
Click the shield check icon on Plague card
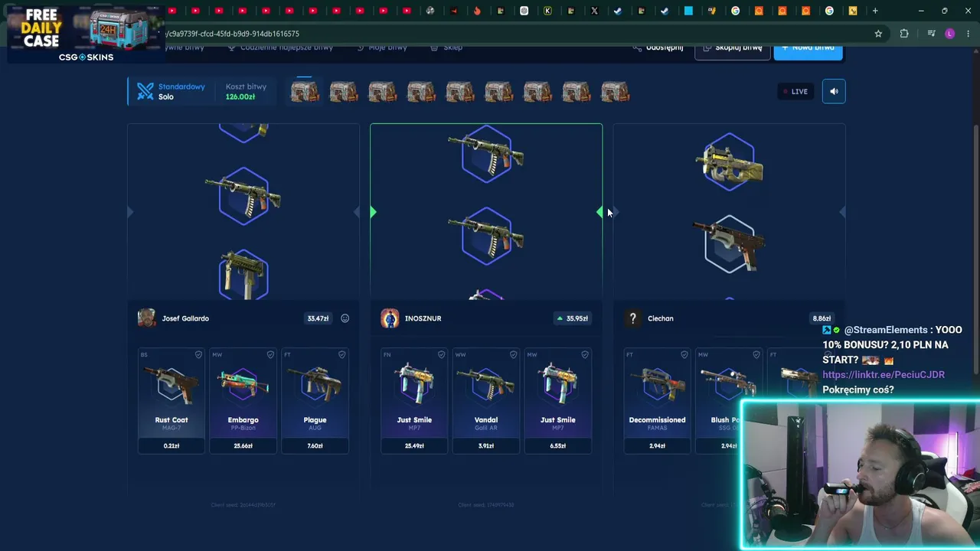(341, 354)
